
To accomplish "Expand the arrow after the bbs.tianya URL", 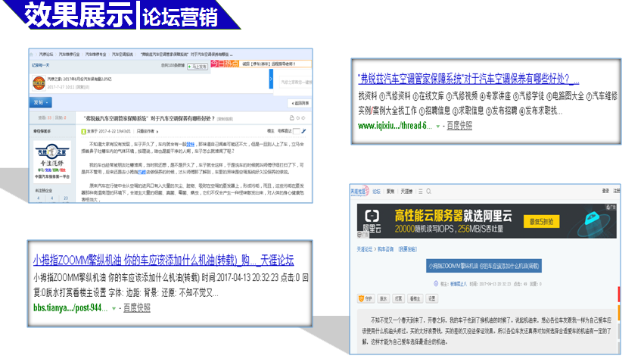I will click(114, 308).
